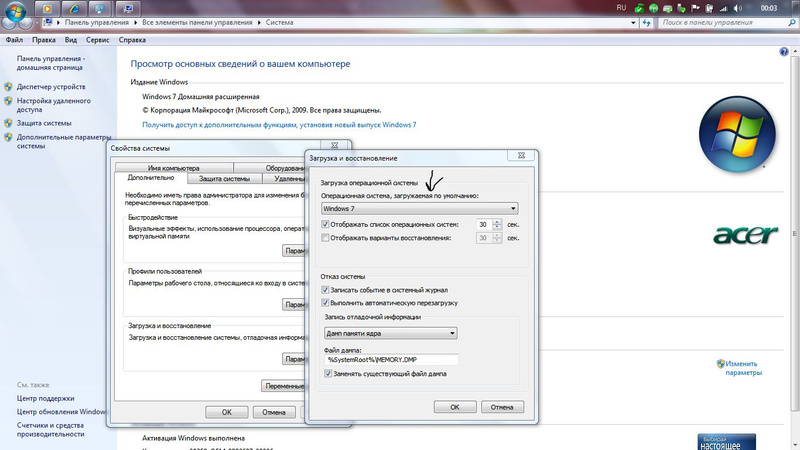Open the Файл menu
The width and height of the screenshot is (800, 450).
[x=14, y=40]
